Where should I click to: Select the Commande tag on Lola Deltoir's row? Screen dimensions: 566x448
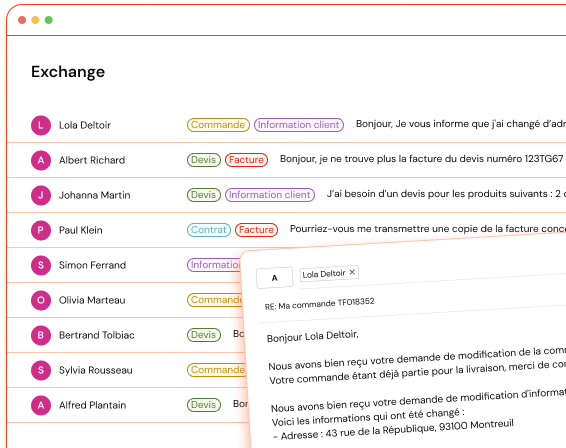click(x=218, y=125)
